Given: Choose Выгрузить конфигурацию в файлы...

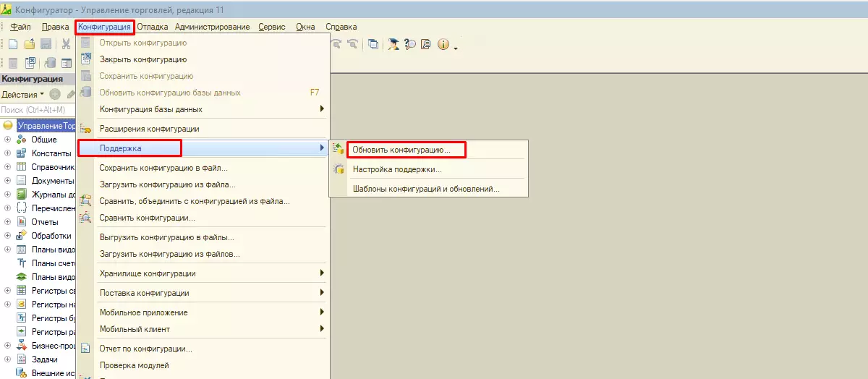Looking at the screenshot, I should [x=203, y=237].
